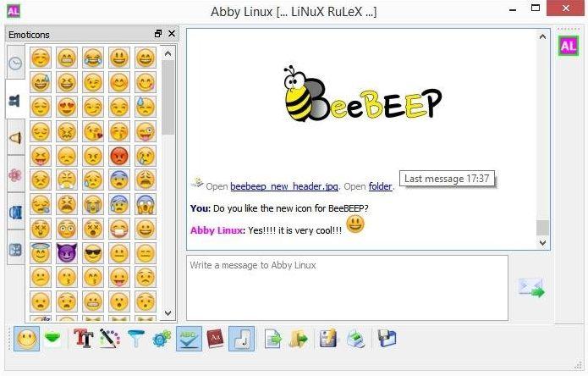The image size is (588, 376).
Task: Click the double floppy disks toolbar icon
Action: click(387, 339)
